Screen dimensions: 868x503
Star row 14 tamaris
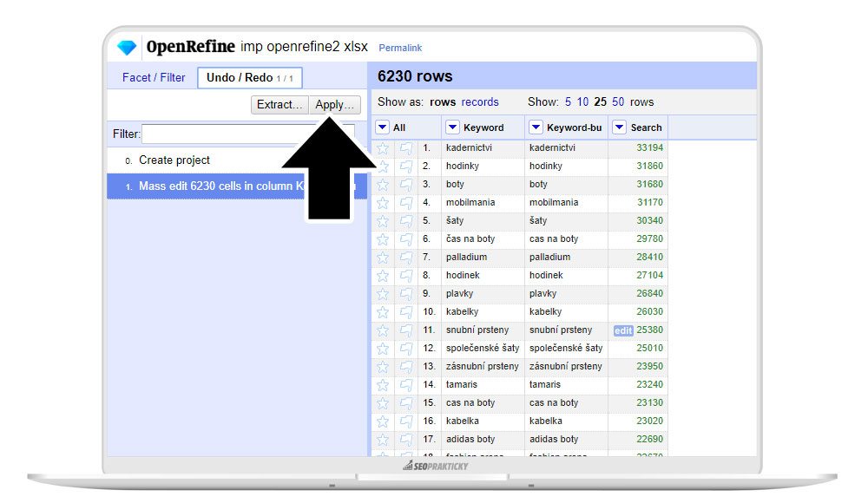[383, 386]
